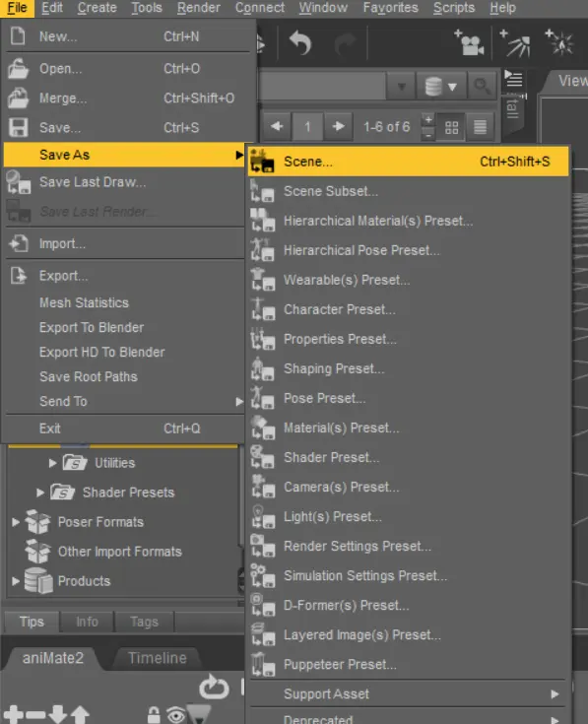Open the Window menu
The height and width of the screenshot is (724, 588).
(x=323, y=8)
